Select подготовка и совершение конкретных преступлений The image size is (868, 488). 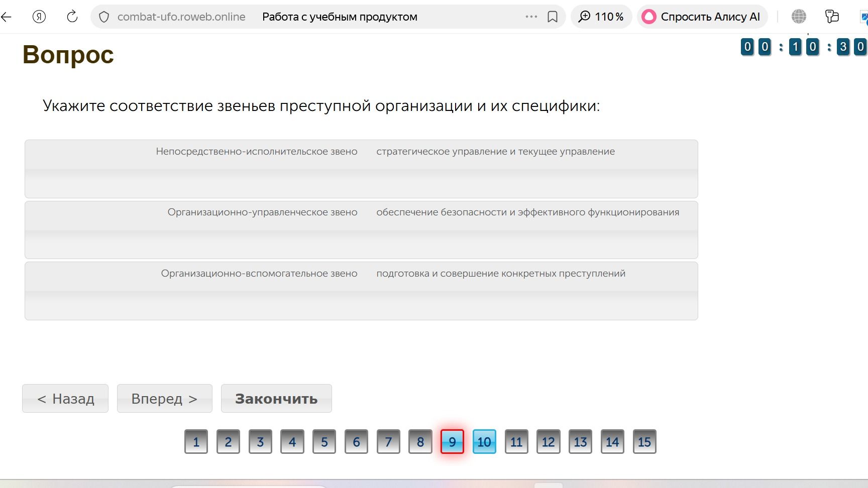(501, 274)
